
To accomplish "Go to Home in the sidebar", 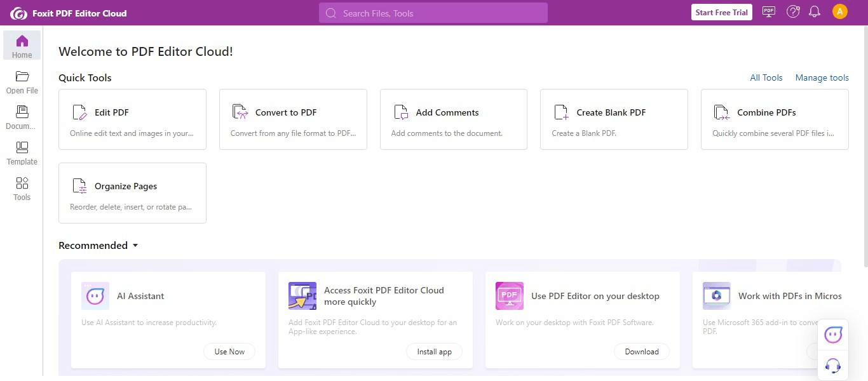I will 22,45.
